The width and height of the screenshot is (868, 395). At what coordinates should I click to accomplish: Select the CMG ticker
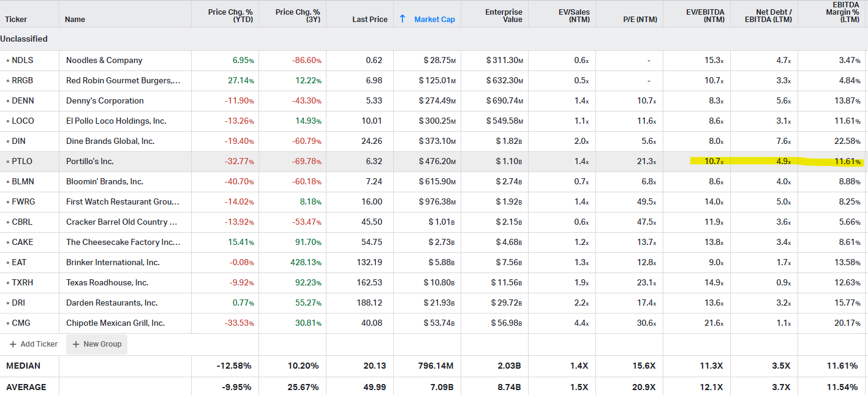21,323
